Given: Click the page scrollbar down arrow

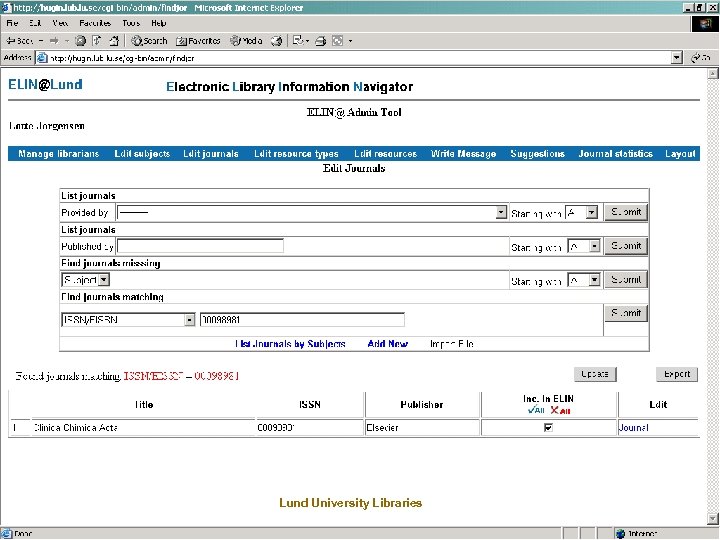Looking at the screenshot, I should (713, 519).
